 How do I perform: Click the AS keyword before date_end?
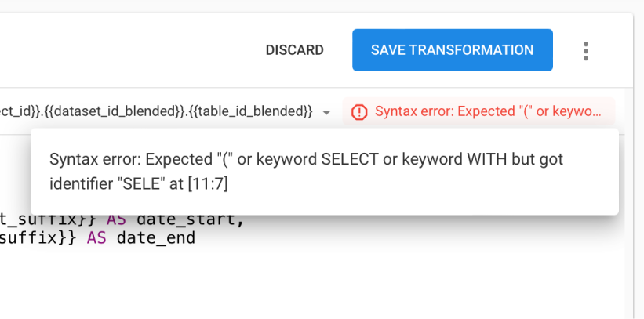[x=96, y=238]
